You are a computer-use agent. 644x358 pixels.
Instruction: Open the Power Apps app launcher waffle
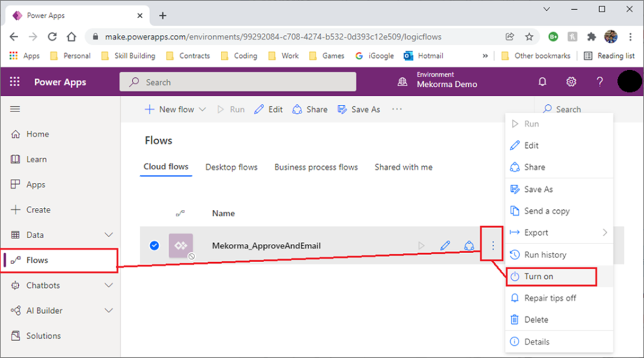(15, 82)
